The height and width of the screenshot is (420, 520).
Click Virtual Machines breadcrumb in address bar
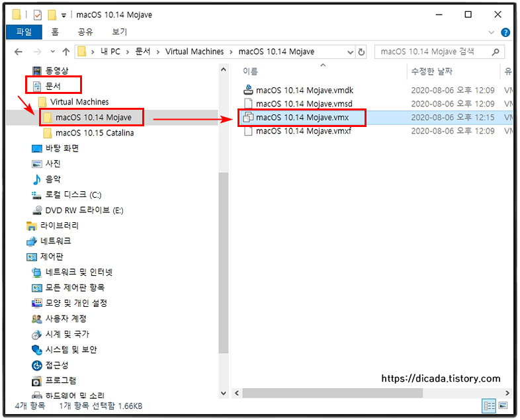coord(195,52)
